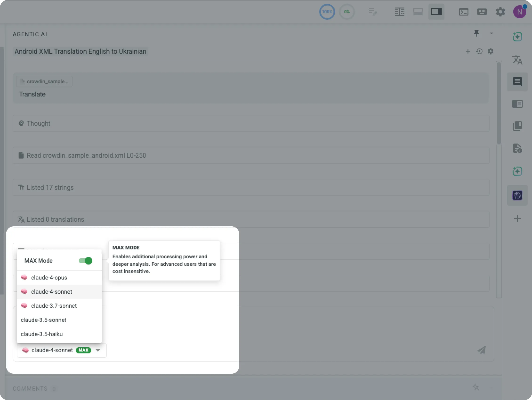Open keyboard shortcuts icon in top bar

pyautogui.click(x=482, y=12)
